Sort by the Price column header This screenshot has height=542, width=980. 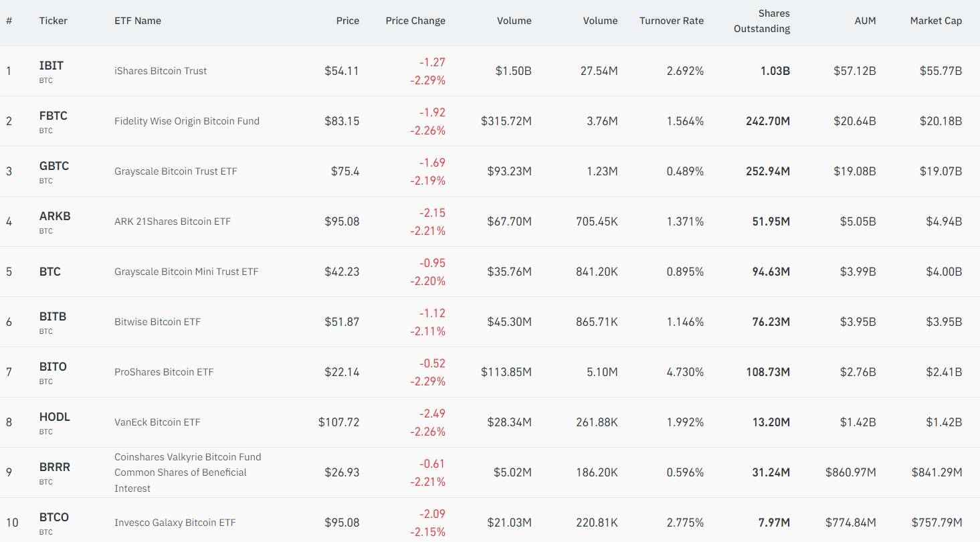pyautogui.click(x=348, y=21)
